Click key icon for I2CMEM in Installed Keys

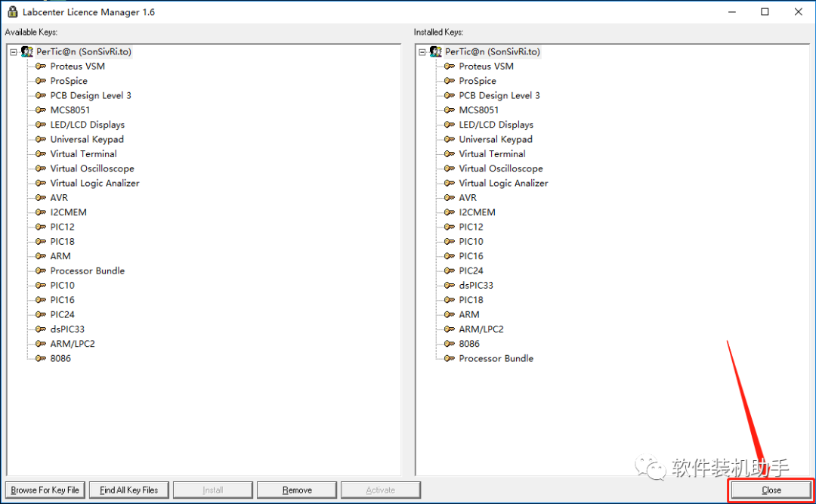[x=449, y=212]
